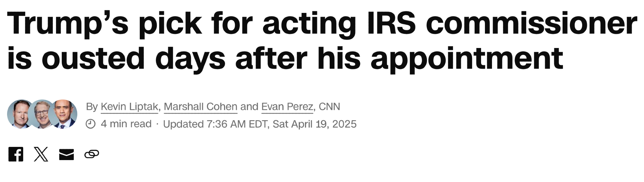Viewport: 644px width, 182px height.
Task: Click the clock icon beside read time
Action: click(90, 124)
